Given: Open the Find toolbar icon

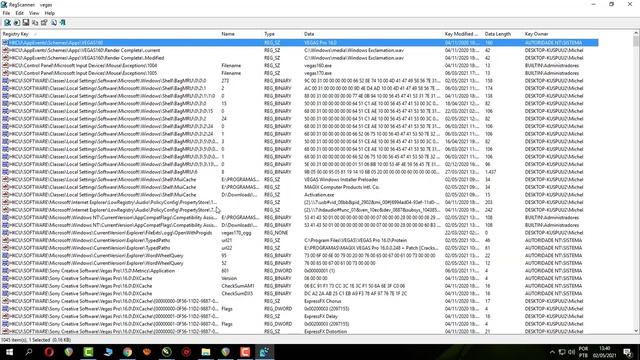Looking at the screenshot, I should (53, 23).
